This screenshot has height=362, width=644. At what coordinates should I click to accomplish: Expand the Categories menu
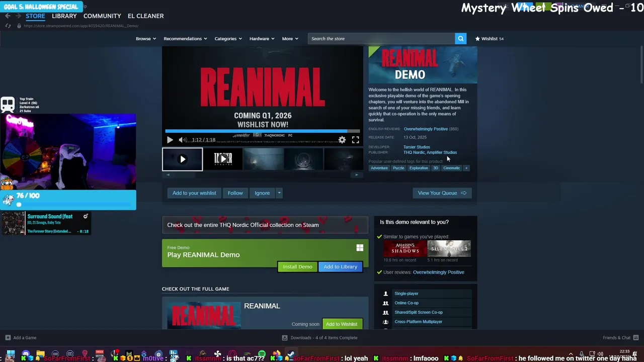(228, 39)
